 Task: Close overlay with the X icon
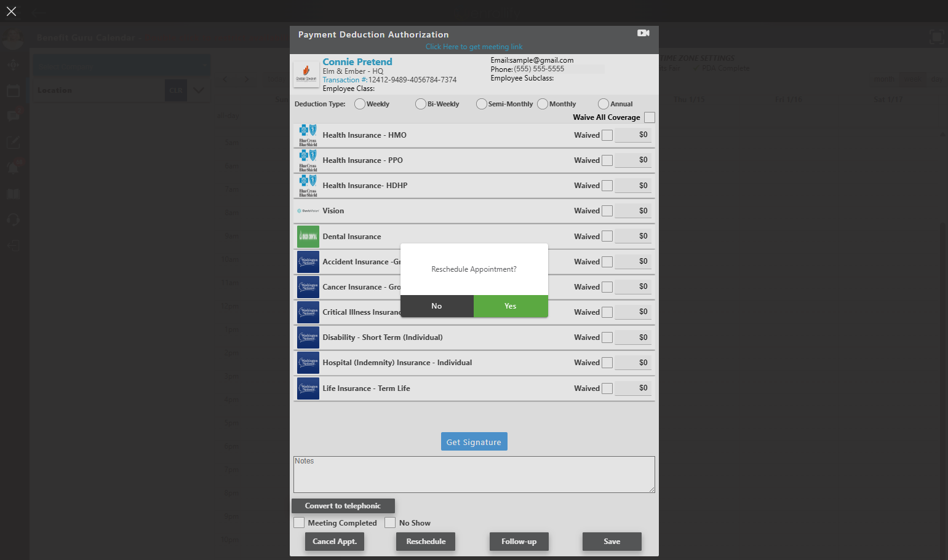(11, 11)
